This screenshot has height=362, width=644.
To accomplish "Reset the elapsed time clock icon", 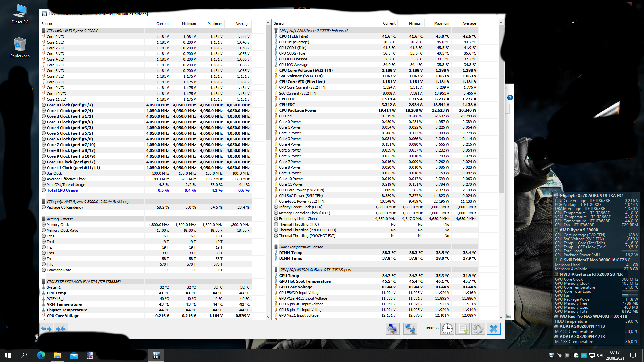I will point(447,329).
